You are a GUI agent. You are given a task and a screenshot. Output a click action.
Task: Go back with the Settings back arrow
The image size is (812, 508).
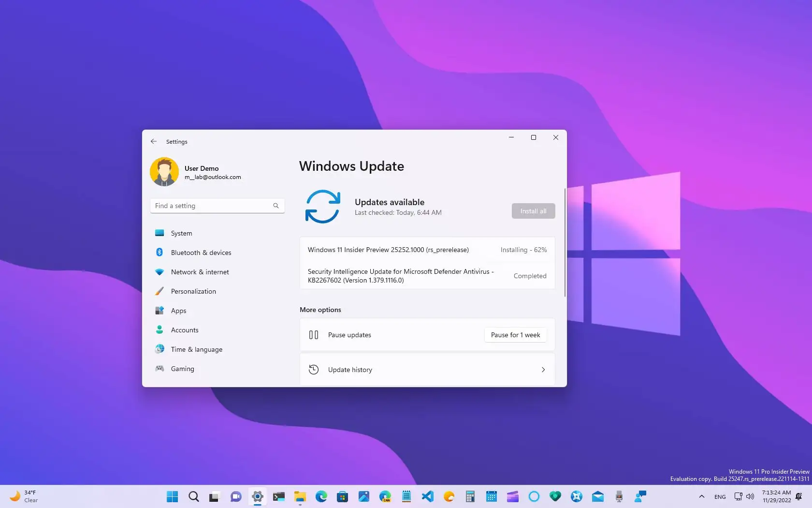(154, 141)
